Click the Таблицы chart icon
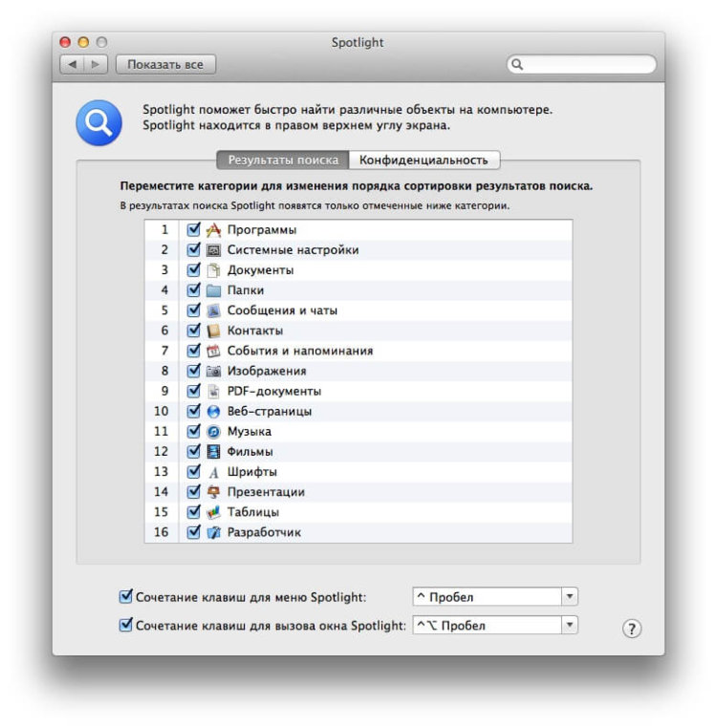 [x=213, y=512]
